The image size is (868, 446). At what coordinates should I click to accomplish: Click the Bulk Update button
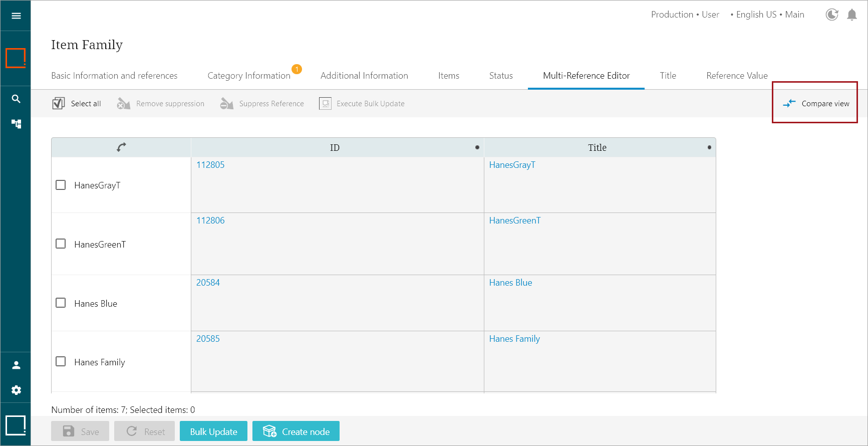pos(213,431)
